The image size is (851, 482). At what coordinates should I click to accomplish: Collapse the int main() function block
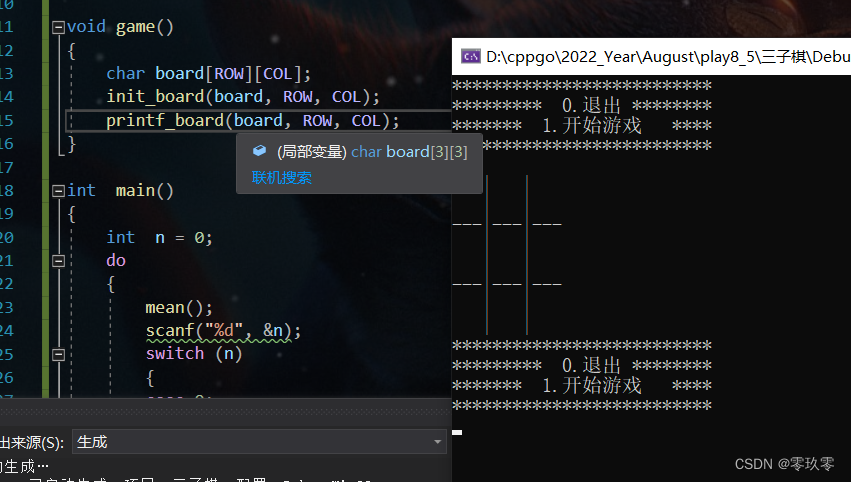[x=59, y=191]
